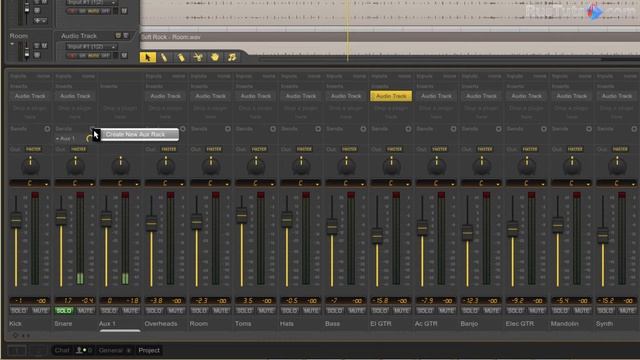
Task: Open the General tab
Action: pyautogui.click(x=110, y=350)
